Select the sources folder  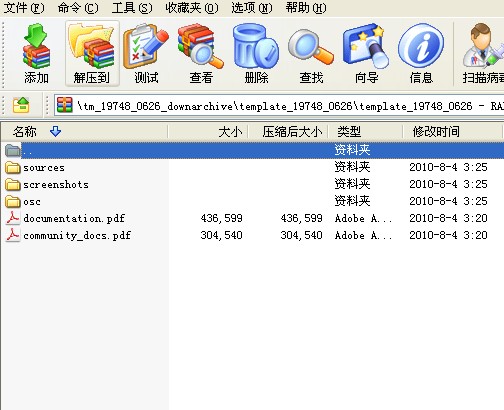point(44,167)
